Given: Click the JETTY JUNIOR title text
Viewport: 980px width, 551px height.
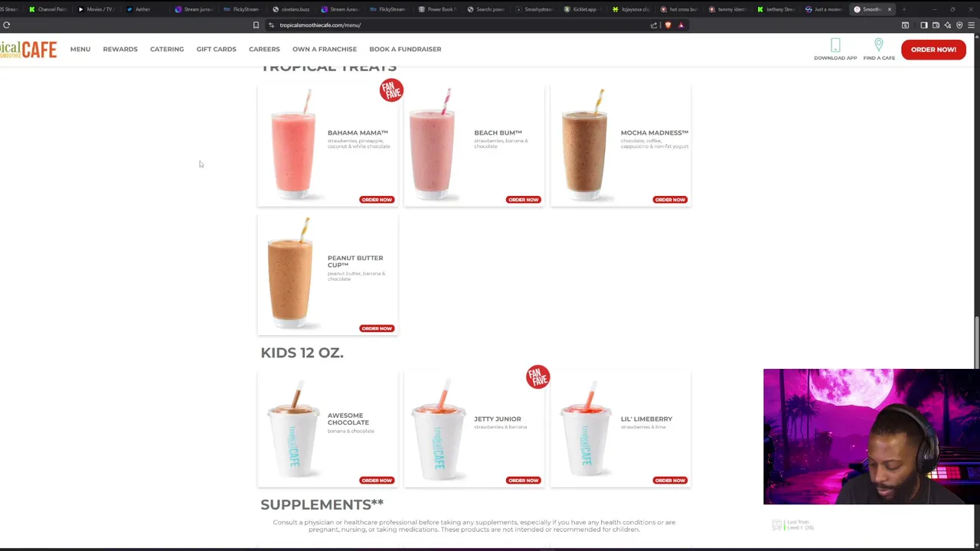Looking at the screenshot, I should point(498,419).
